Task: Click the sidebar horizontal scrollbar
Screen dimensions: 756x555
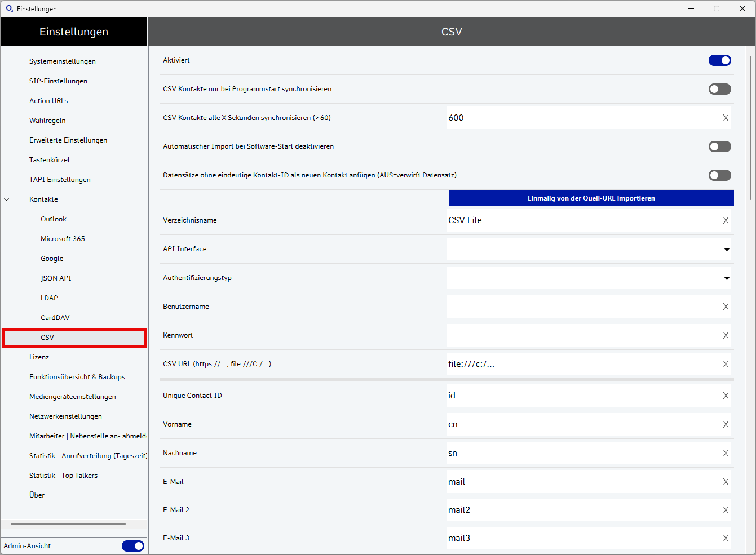Action: point(68,524)
